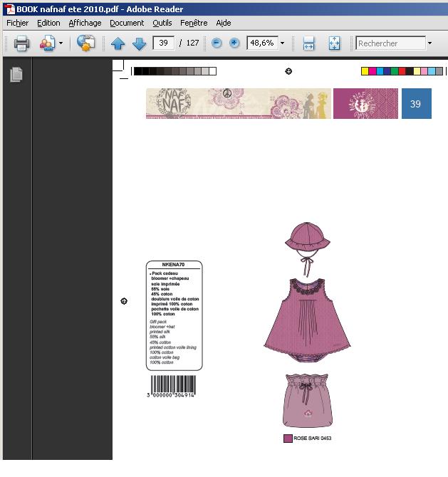Zoom out using the minus button

tap(217, 43)
